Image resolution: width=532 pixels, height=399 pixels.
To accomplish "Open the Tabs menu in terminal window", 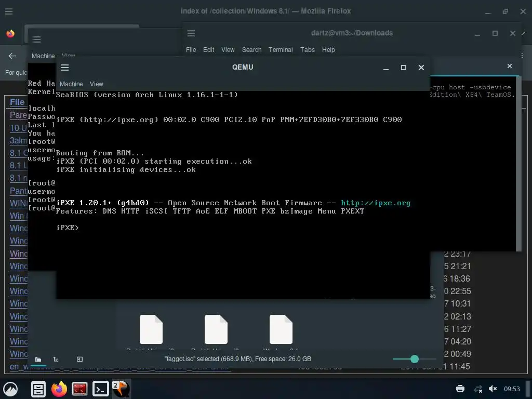I will pyautogui.click(x=308, y=49).
